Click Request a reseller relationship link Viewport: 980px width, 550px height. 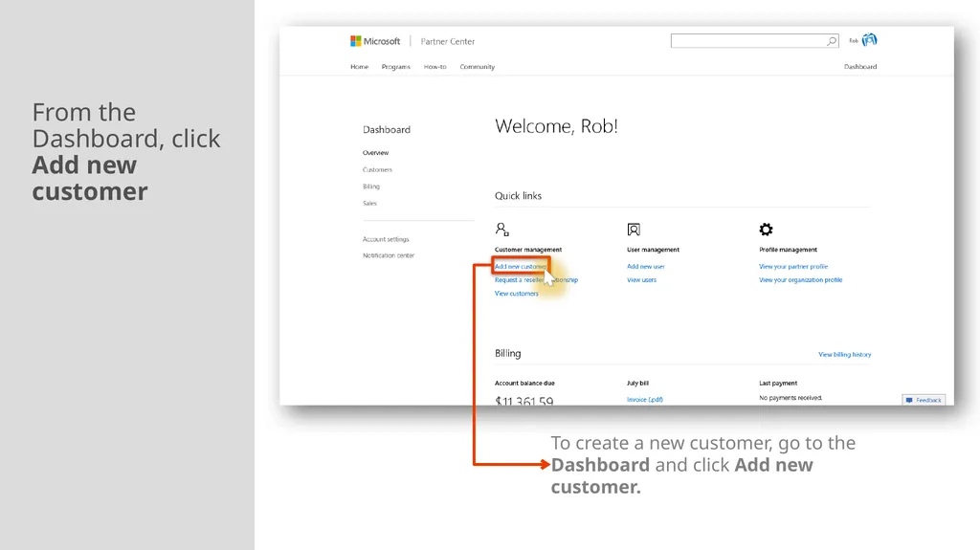point(536,280)
